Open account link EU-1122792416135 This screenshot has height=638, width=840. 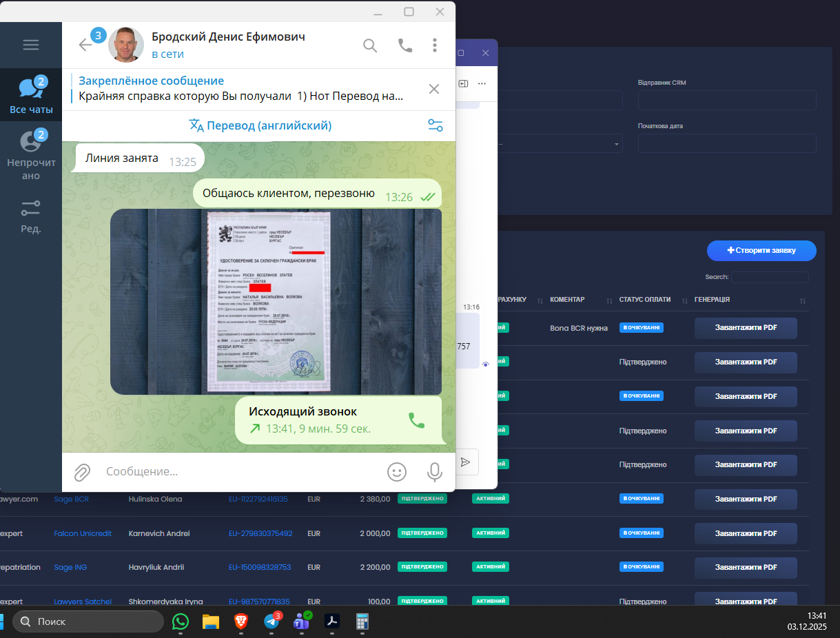pos(258,499)
